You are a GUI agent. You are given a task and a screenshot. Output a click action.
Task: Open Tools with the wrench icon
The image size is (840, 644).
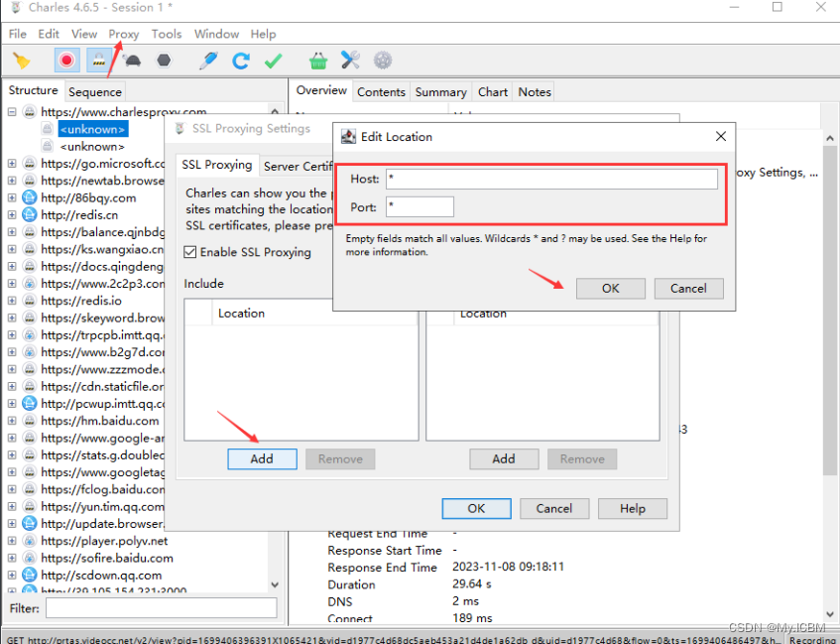click(350, 61)
